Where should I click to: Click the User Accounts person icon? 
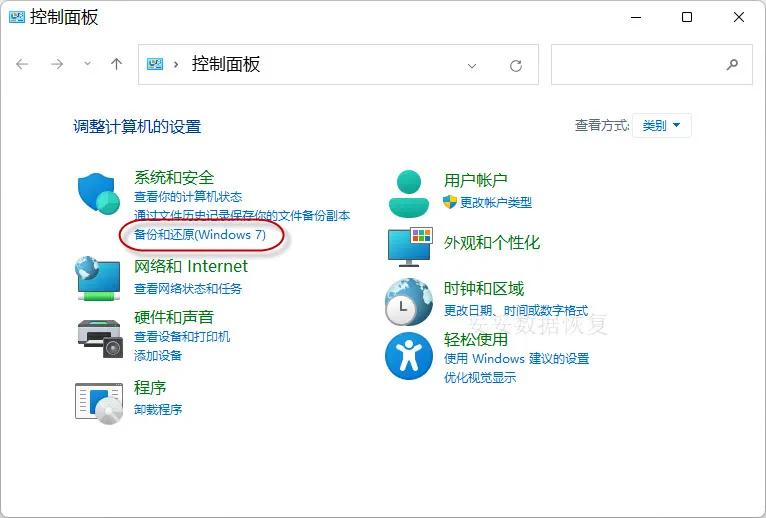coord(409,193)
